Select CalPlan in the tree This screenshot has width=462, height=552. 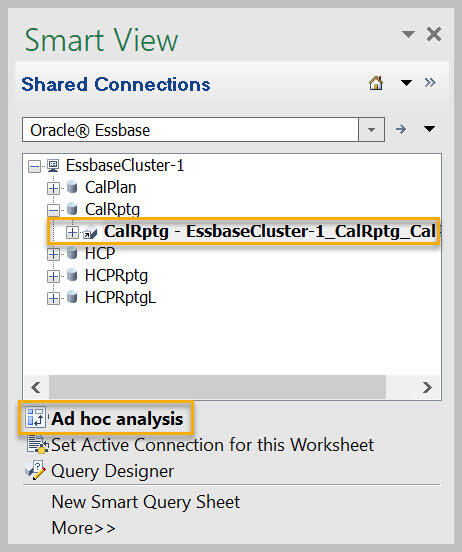click(111, 187)
